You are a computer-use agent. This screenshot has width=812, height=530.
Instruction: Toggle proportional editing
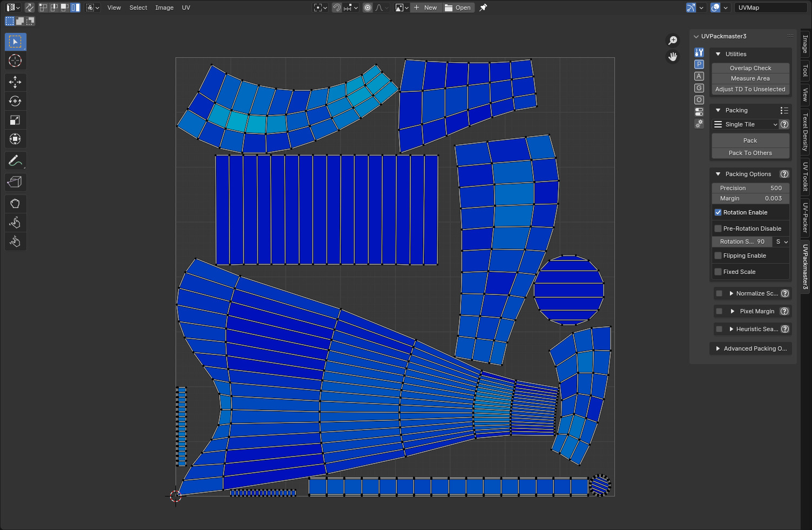click(x=368, y=8)
